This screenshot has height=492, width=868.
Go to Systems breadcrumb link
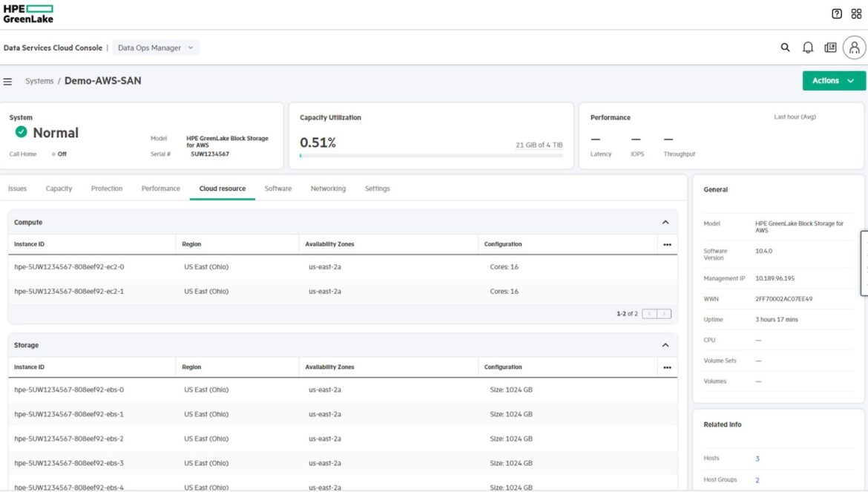[x=39, y=81]
